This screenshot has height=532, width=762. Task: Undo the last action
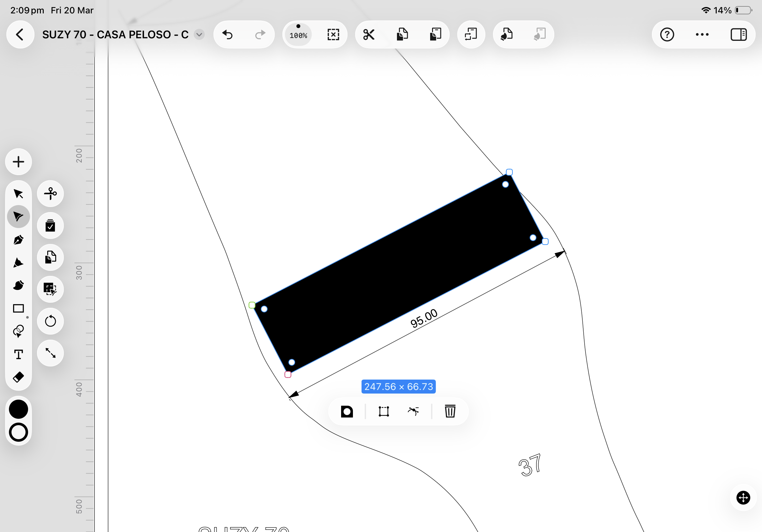[227, 34]
